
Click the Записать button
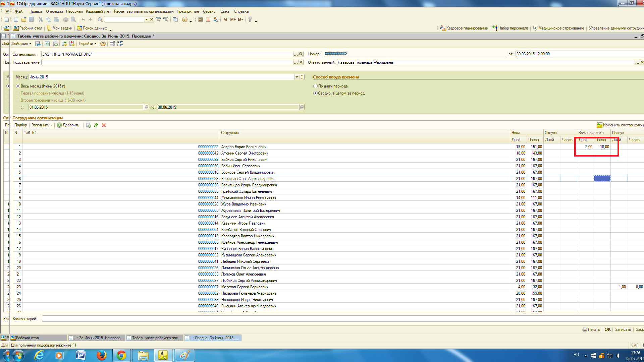pos(623,329)
